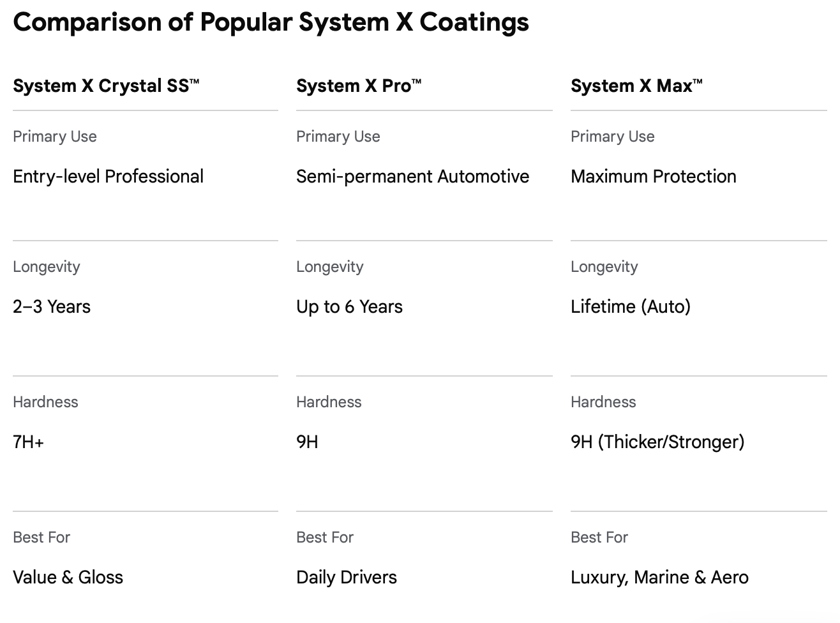Click the Best For label above Daily Drivers
This screenshot has width=840, height=623.
(x=324, y=537)
